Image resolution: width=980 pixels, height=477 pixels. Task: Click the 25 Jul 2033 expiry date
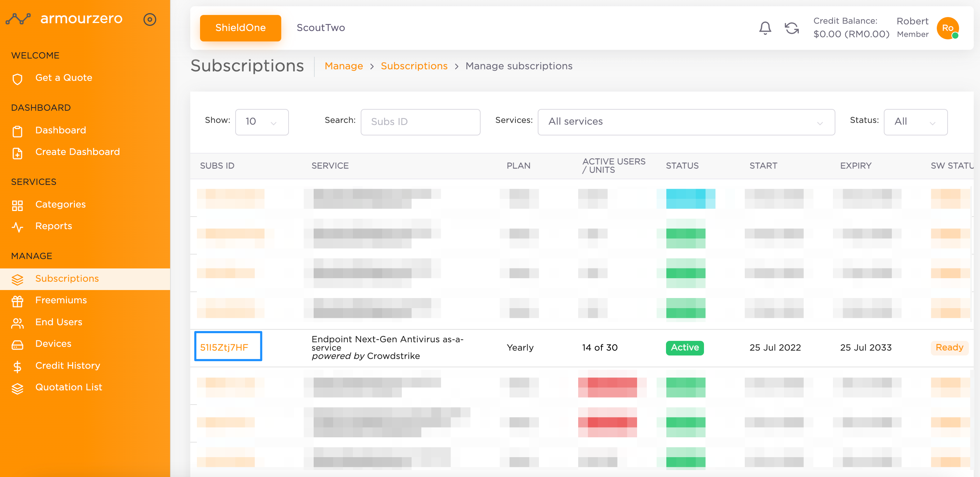click(x=865, y=347)
